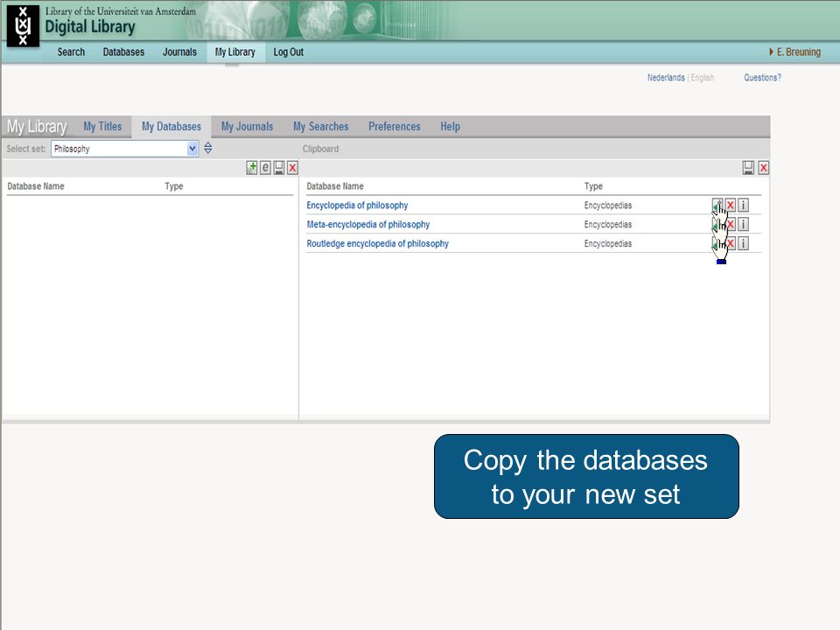
Task: Show info for Routledge encyclopedia of philosophy
Action: 743,244
